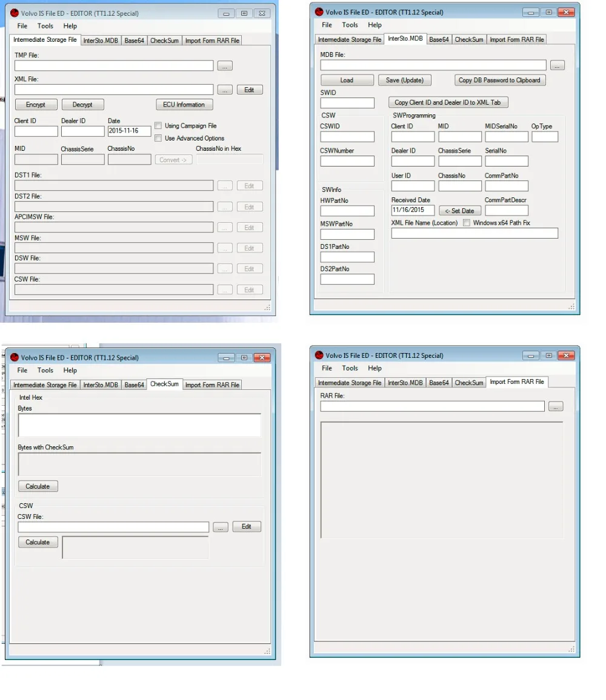Focus the SWID input field
This screenshot has width=606, height=700.
click(347, 103)
